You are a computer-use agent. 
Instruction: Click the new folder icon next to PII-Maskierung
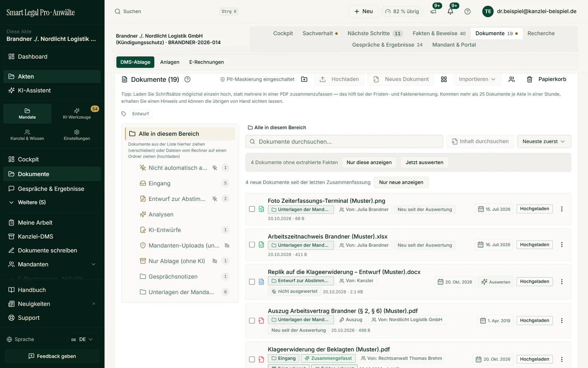(x=304, y=79)
